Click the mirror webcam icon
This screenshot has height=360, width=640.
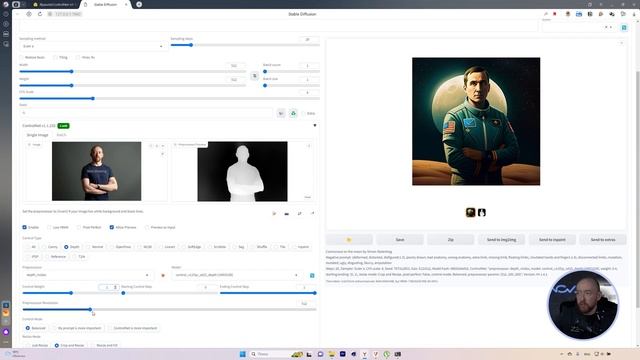(300, 213)
